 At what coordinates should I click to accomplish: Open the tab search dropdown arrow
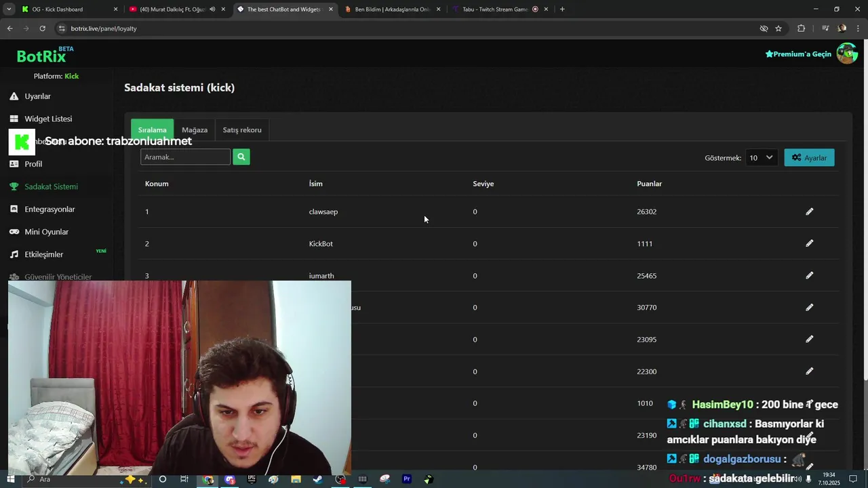(9, 9)
